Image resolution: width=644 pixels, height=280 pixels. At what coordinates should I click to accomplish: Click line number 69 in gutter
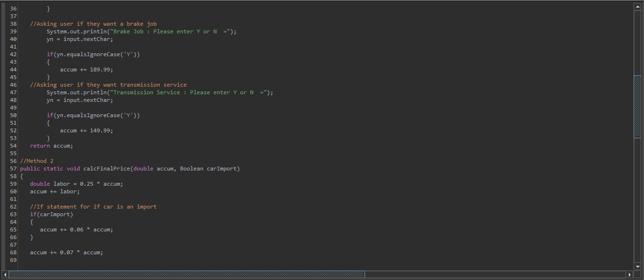[13, 260]
